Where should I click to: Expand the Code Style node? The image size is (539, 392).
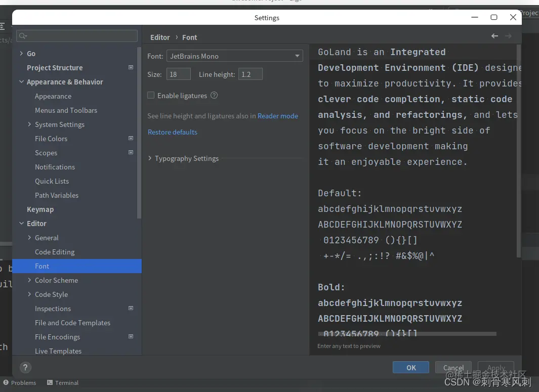click(29, 294)
